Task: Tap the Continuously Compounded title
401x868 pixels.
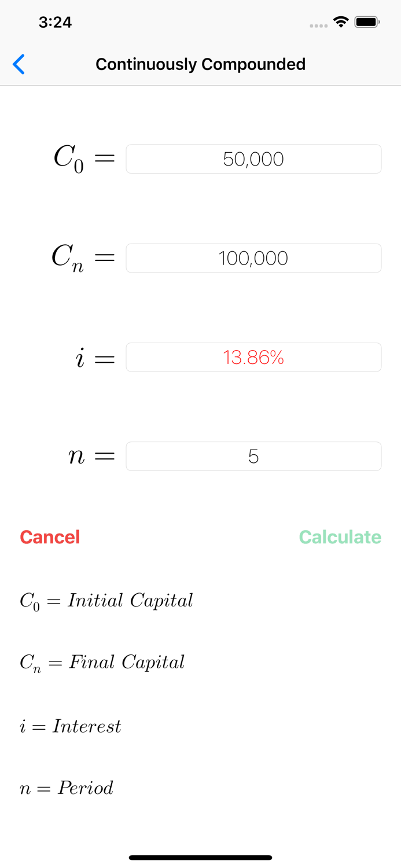Action: click(x=200, y=64)
